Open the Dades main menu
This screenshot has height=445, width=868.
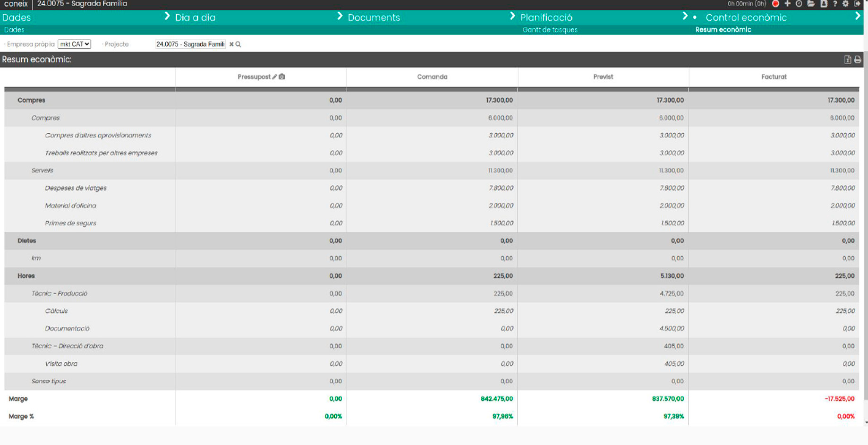coord(17,17)
